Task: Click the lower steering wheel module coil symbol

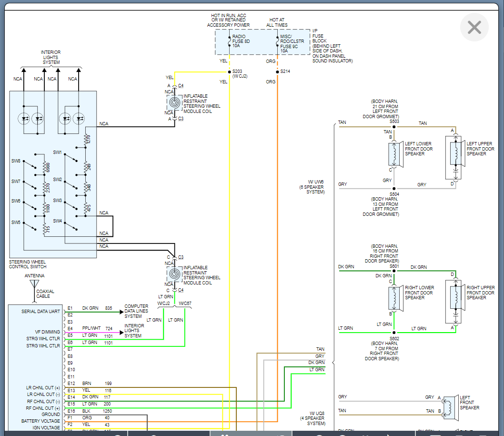Action: point(174,274)
